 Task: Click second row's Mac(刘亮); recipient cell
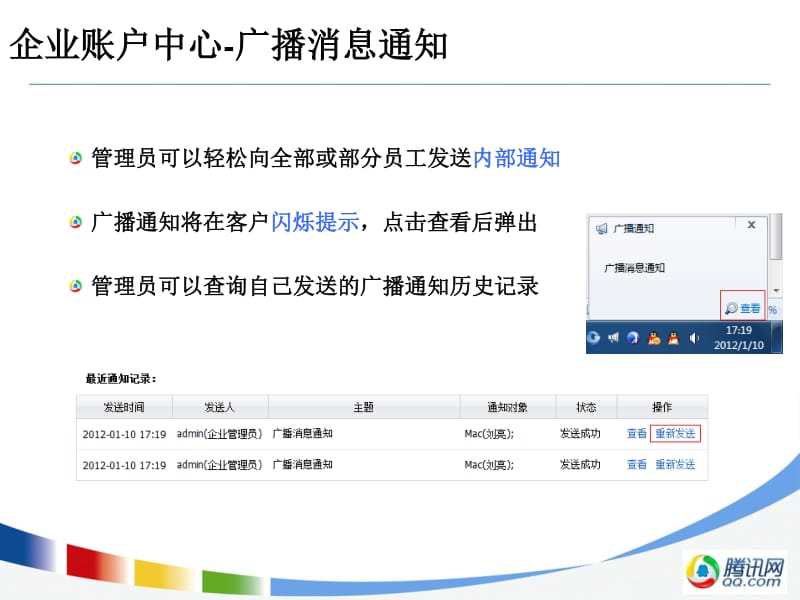[x=489, y=465]
